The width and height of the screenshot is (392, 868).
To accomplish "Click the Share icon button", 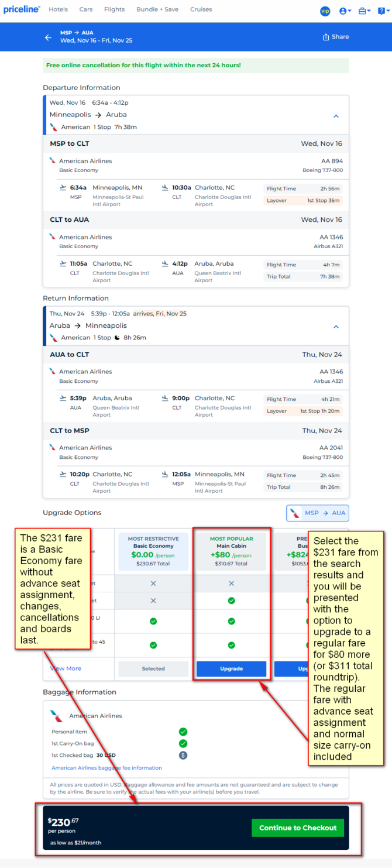I will click(x=336, y=37).
